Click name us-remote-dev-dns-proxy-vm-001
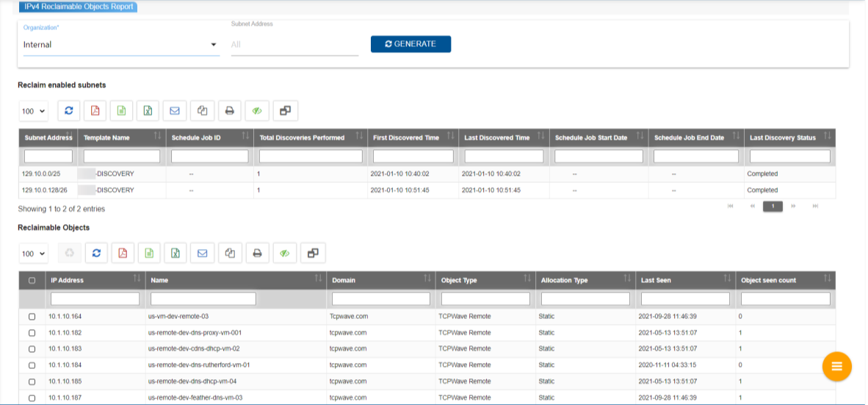The image size is (868, 405). 195,333
